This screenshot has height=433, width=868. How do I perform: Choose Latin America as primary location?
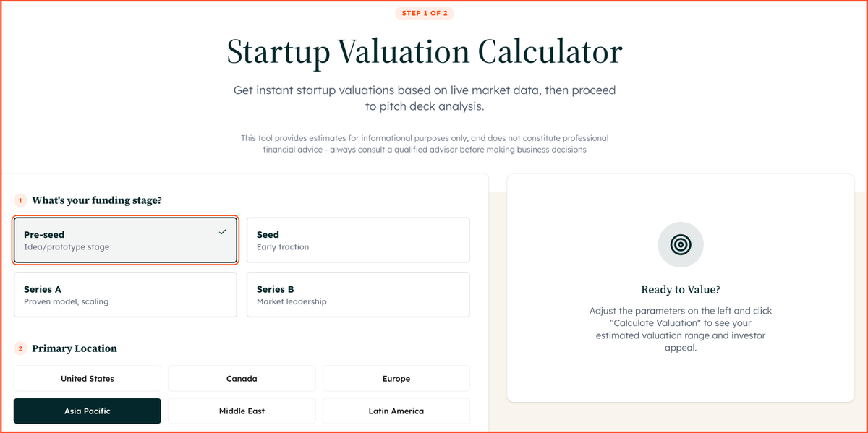[x=396, y=411]
